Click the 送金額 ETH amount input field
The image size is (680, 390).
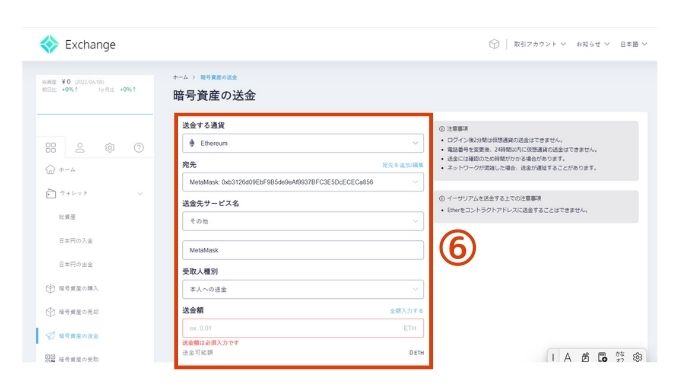[303, 328]
